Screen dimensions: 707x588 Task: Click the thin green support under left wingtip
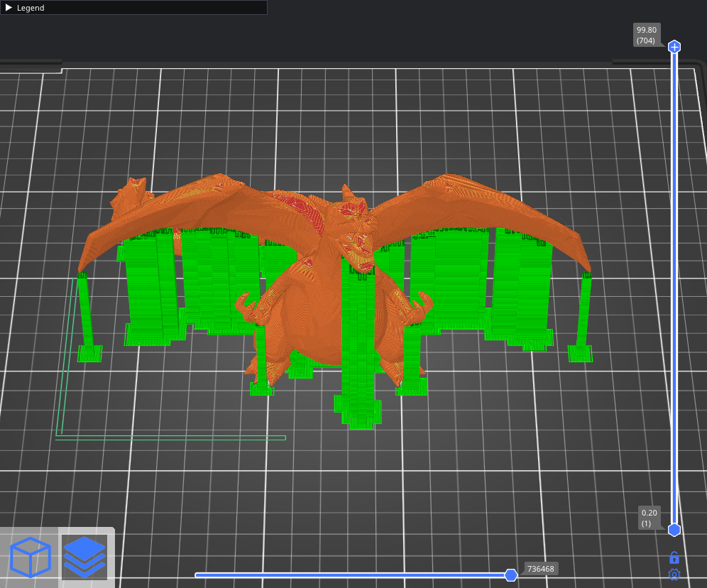point(85,312)
